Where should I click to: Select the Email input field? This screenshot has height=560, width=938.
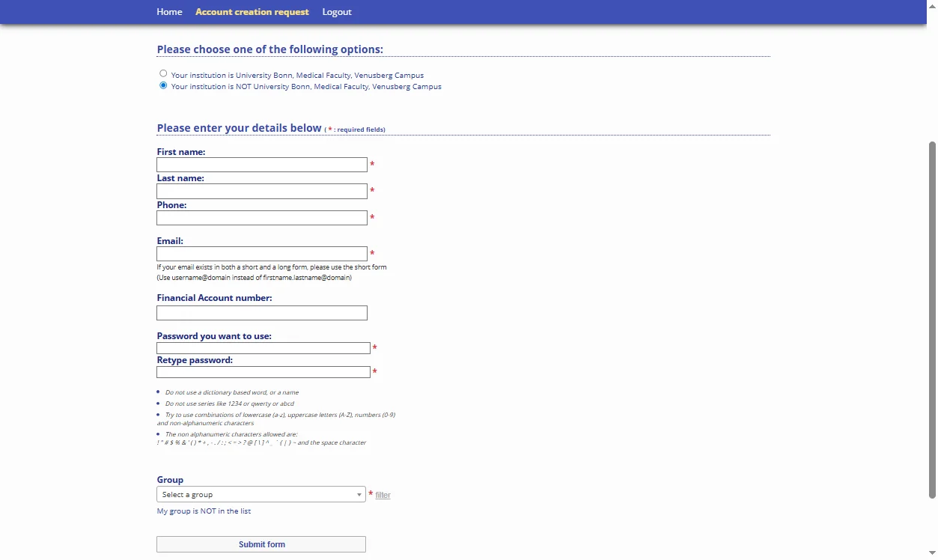261,254
